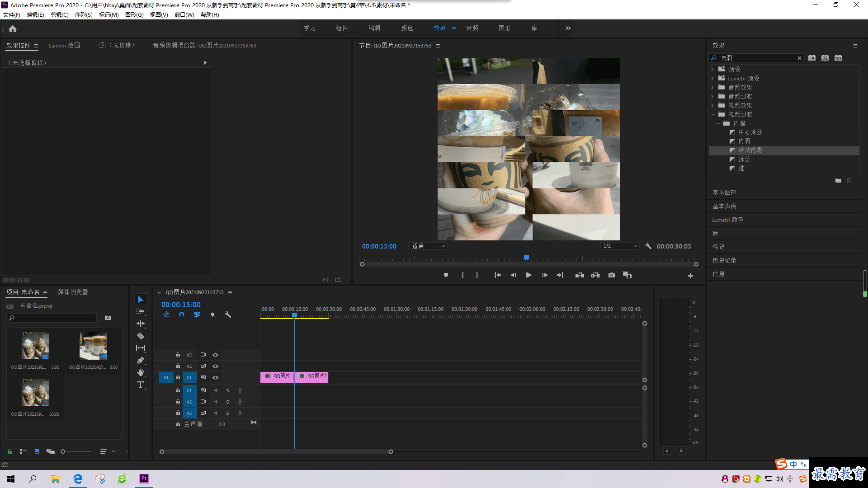This screenshot has height=488, width=868.
Task: Open the 1/2 playback resolution dropdown
Action: [x=620, y=246]
